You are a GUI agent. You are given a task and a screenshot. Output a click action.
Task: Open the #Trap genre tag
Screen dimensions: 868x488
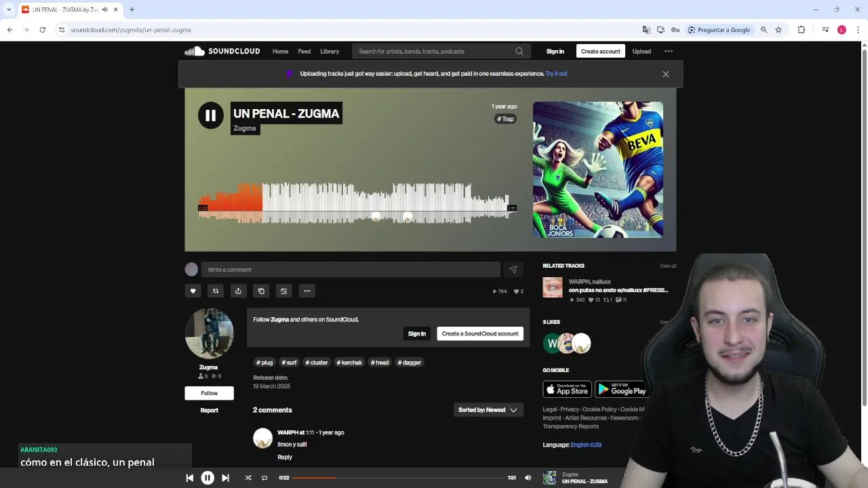pos(506,119)
